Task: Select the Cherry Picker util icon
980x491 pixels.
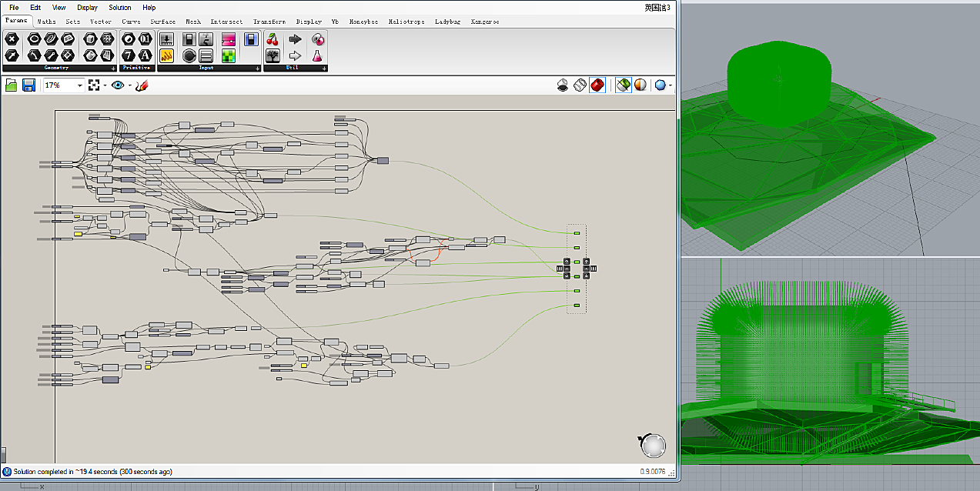Action: click(x=272, y=39)
